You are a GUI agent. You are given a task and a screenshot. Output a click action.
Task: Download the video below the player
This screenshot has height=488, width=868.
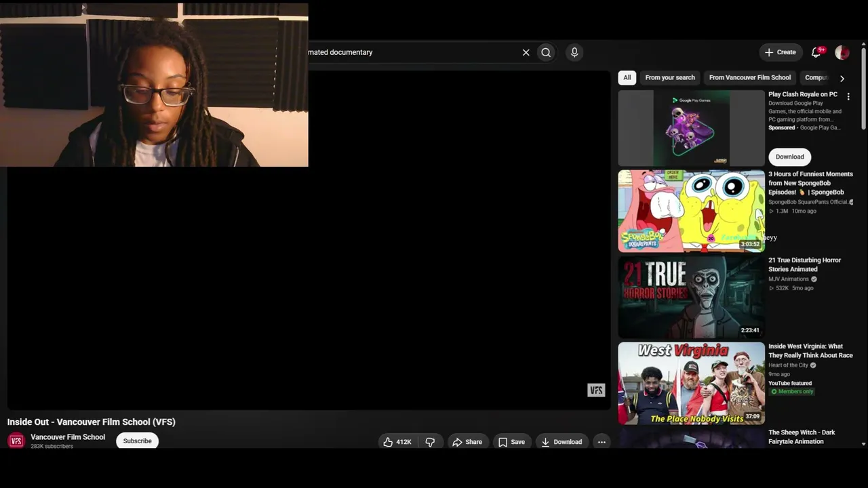pyautogui.click(x=561, y=442)
